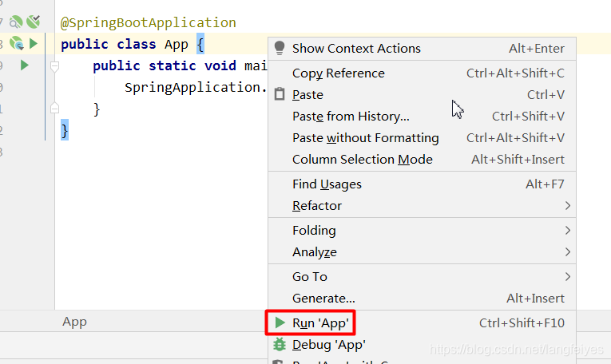Click the green run arrow beside public class App
The height and width of the screenshot is (364, 611).
(x=34, y=43)
